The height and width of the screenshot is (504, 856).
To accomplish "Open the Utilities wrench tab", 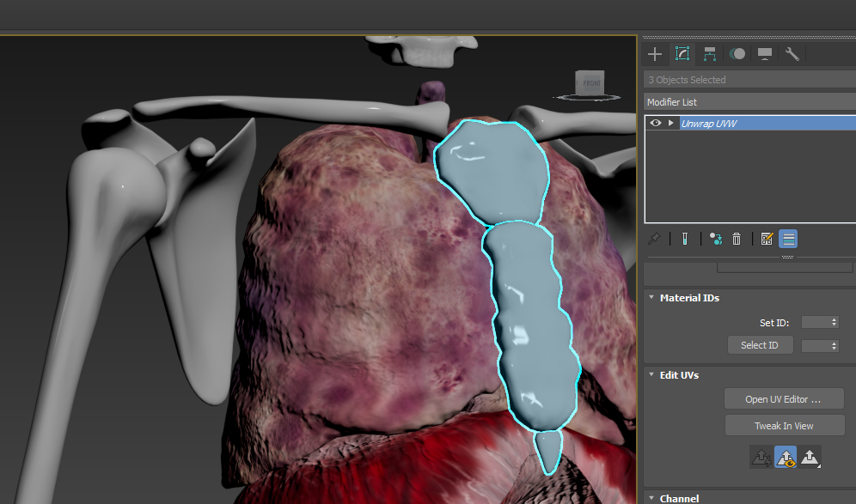I will point(792,54).
